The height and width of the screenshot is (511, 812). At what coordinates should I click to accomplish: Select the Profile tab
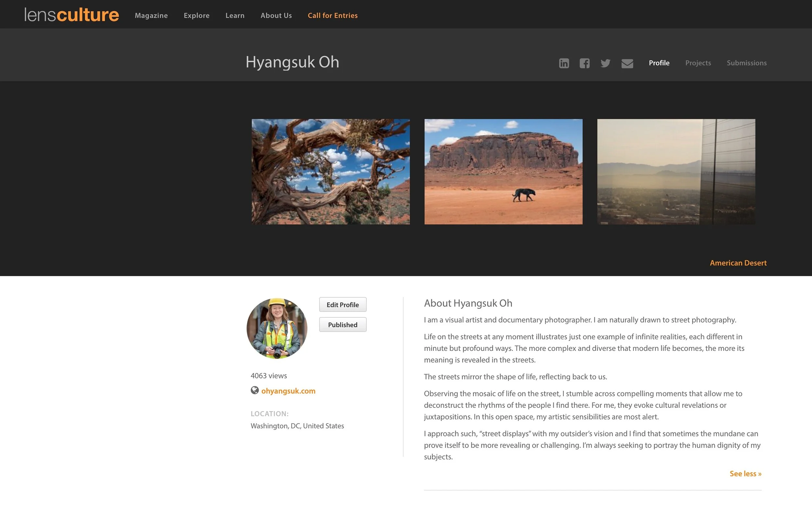click(x=659, y=63)
